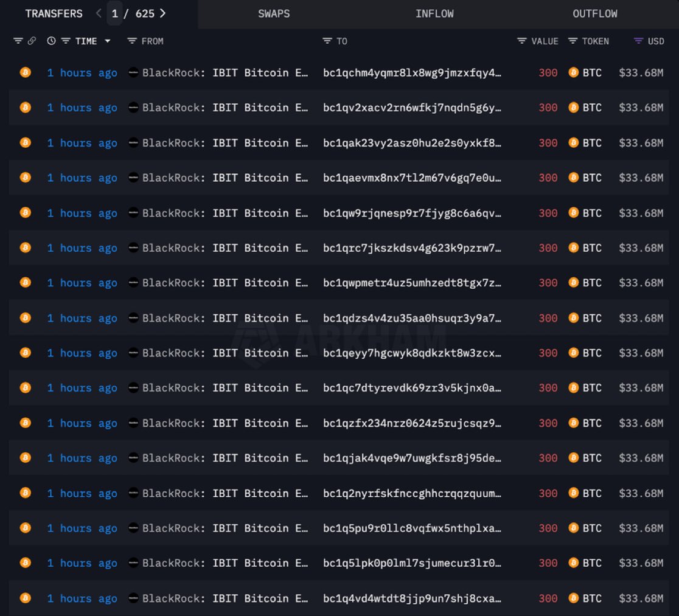This screenshot has height=616, width=679.
Task: Open address bc1qc7dtyrevdk69zr3v5kjnx0a…
Action: [x=412, y=388]
